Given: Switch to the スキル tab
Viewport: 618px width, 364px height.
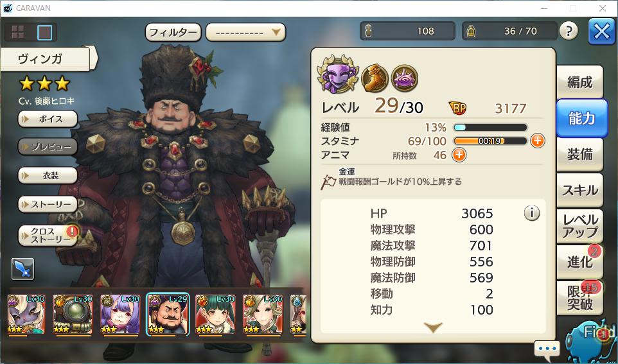Looking at the screenshot, I should click(579, 191).
